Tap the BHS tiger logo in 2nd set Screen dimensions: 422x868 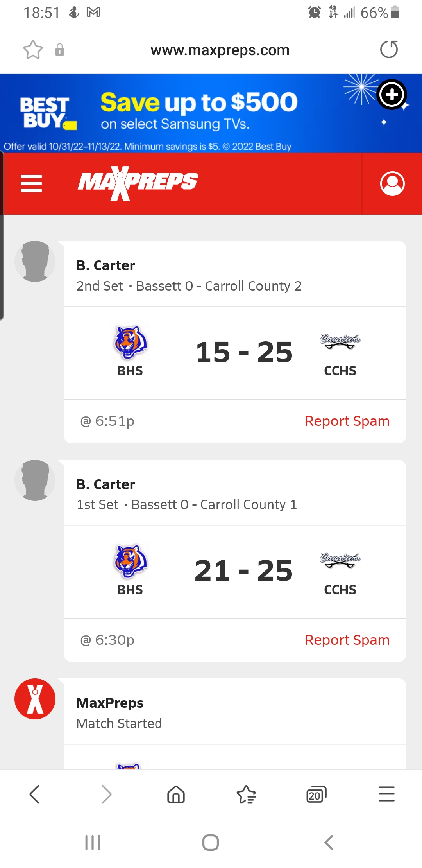[130, 343]
